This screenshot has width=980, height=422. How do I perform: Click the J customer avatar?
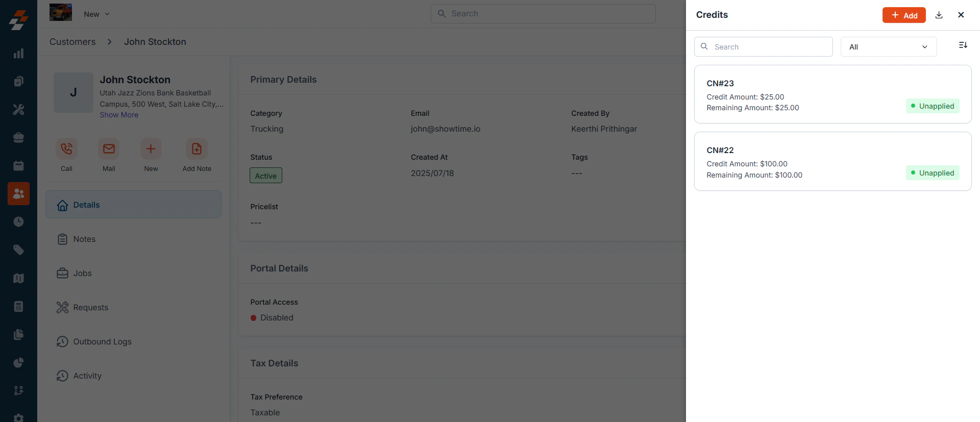coord(73,92)
